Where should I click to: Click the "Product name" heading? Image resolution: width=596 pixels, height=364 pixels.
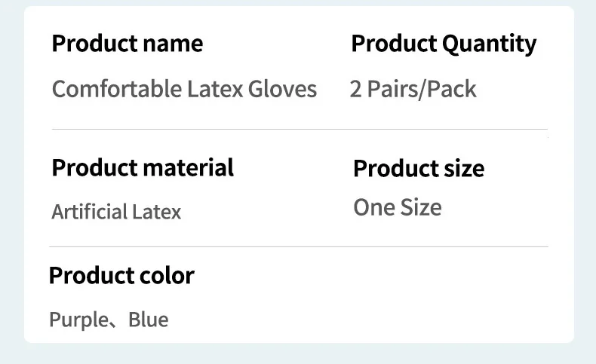(x=127, y=43)
